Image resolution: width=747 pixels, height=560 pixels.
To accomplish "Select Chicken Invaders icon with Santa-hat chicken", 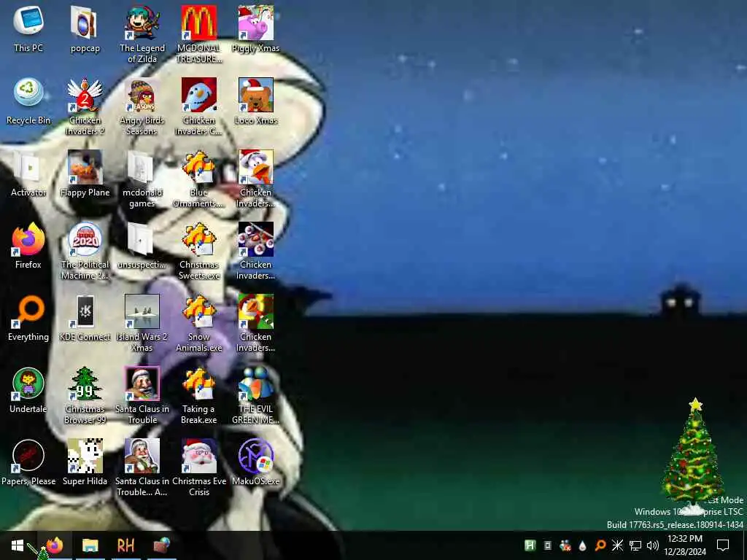I will (x=256, y=167).
